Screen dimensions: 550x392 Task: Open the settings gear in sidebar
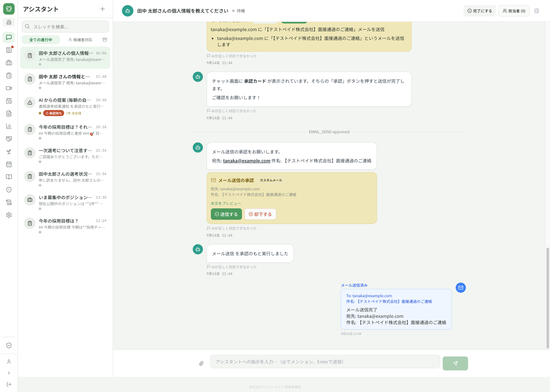[9, 215]
